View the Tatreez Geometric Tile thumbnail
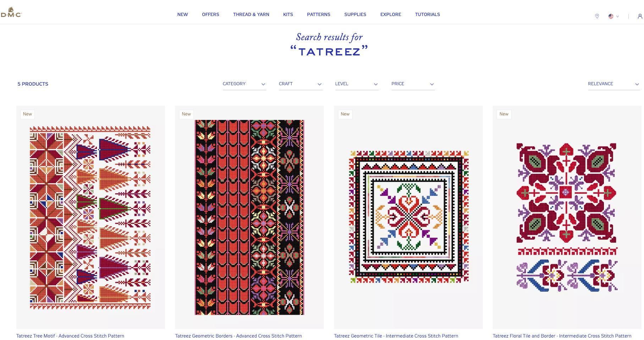The height and width of the screenshot is (340, 644). [x=408, y=217]
